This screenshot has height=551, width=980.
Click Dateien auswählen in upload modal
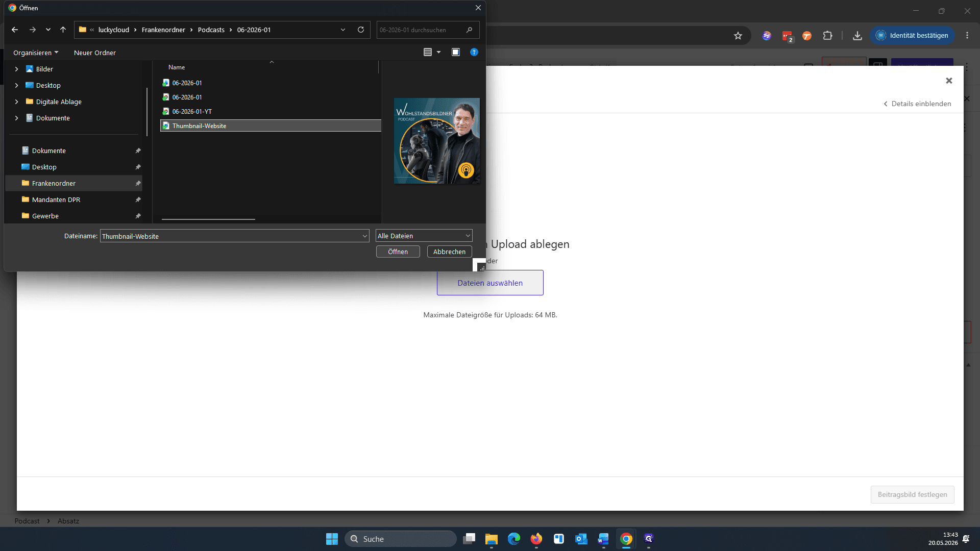point(490,283)
